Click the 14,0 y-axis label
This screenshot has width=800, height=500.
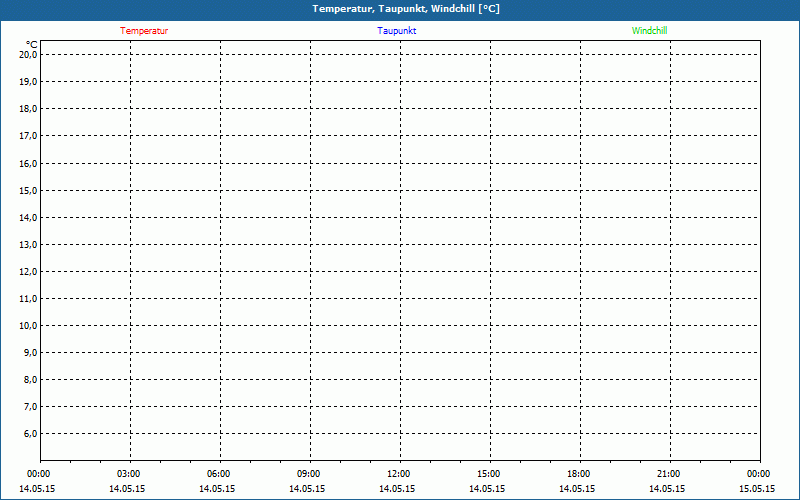pos(28,218)
